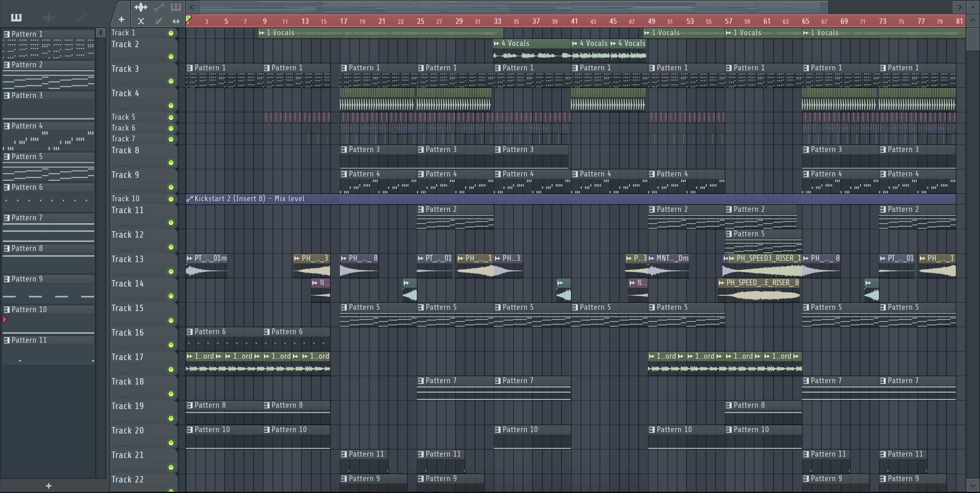This screenshot has height=493, width=980.
Task: Open clip menu of 1 Vocals at bar 9
Action: [261, 33]
